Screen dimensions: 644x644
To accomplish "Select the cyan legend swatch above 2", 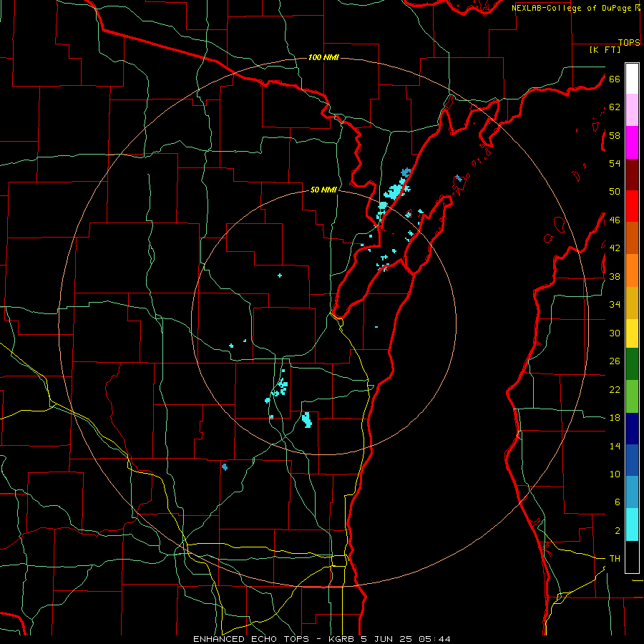I will (x=632, y=525).
